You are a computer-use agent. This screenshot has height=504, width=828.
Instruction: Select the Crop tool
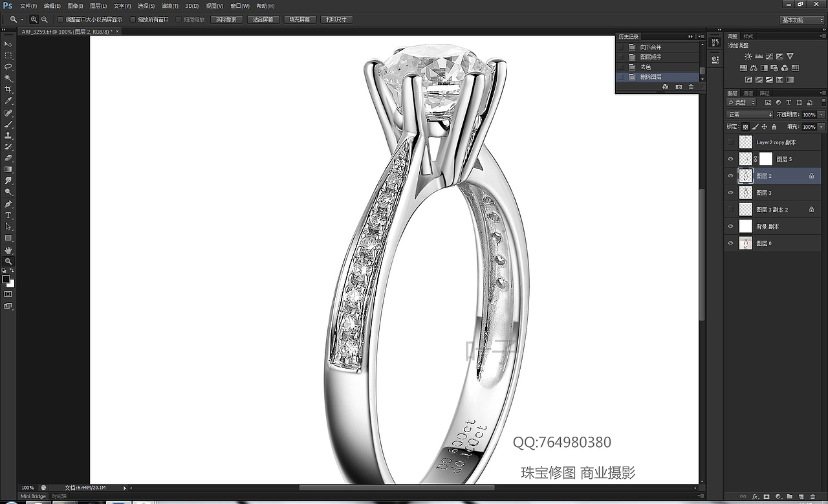click(8, 89)
